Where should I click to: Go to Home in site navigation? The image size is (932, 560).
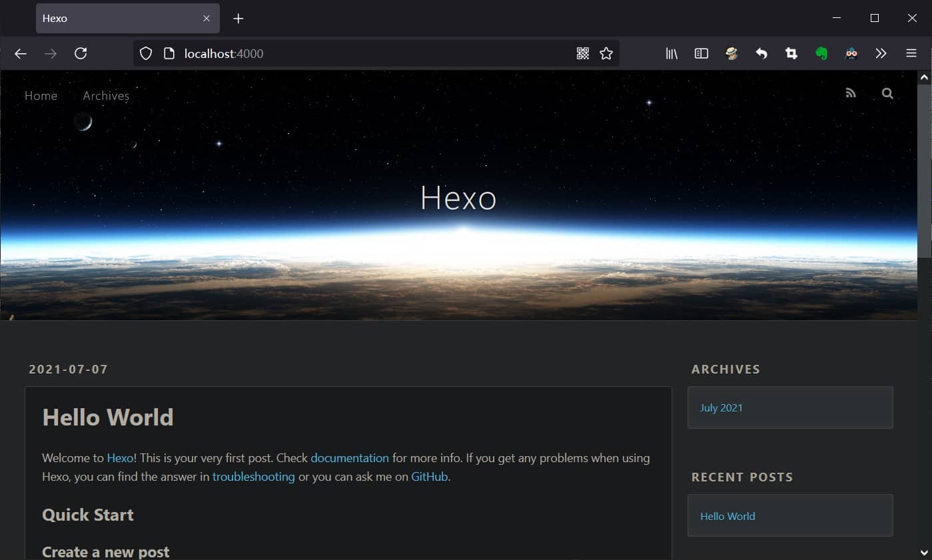tap(41, 96)
